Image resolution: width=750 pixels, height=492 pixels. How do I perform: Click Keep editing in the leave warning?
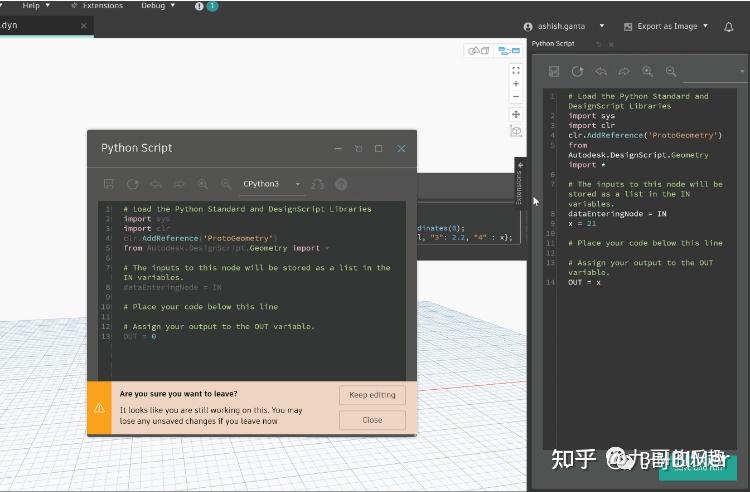372,395
